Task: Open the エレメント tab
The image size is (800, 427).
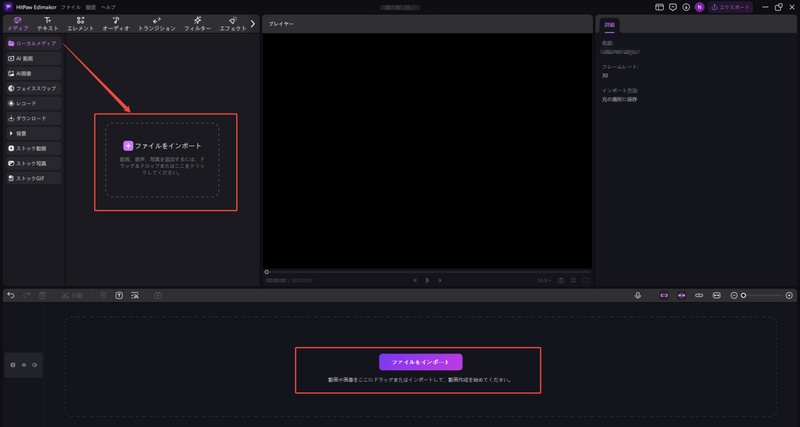Action: [x=81, y=24]
